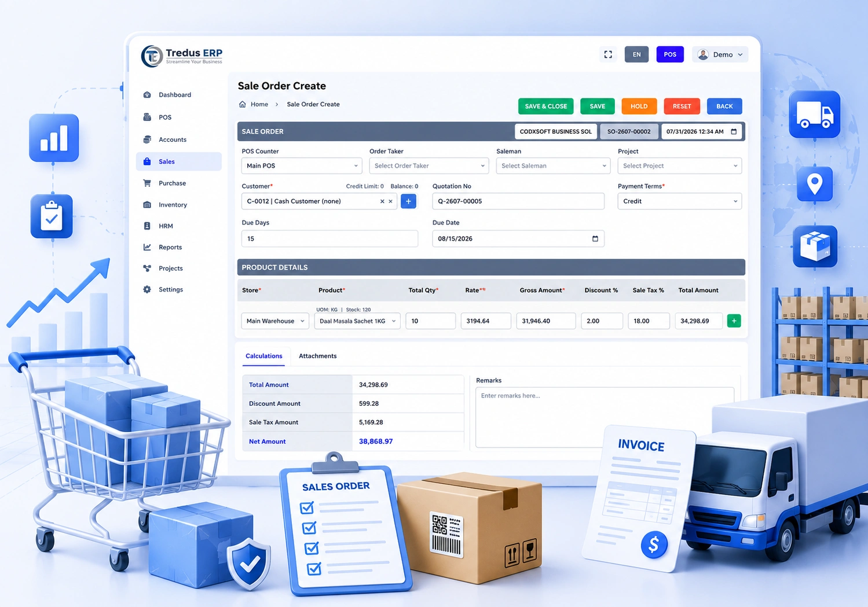Click the Total Qty field
Screen dimensions: 868x607
click(431, 321)
